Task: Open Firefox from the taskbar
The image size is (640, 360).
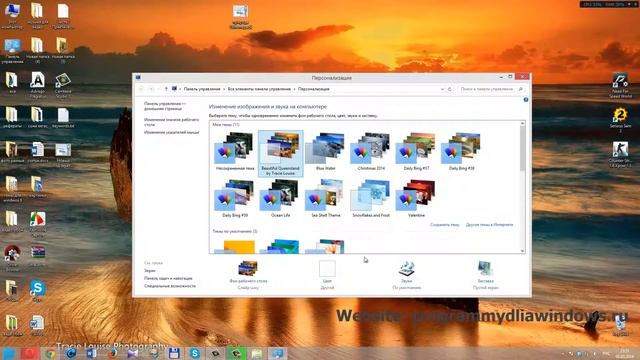Action: click(x=112, y=353)
